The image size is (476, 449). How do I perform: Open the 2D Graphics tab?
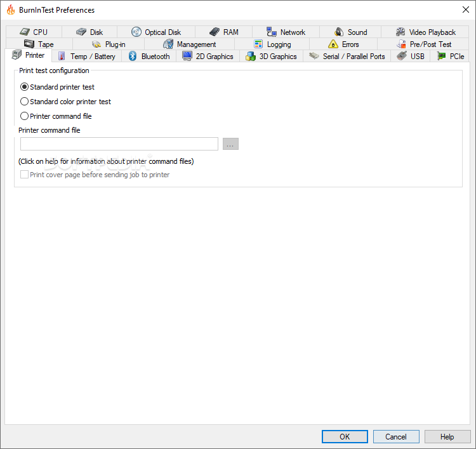[x=208, y=56]
